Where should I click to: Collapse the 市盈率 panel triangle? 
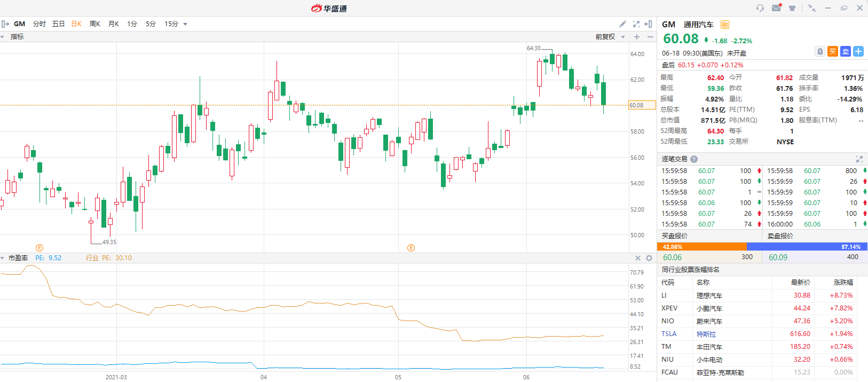tap(3, 258)
